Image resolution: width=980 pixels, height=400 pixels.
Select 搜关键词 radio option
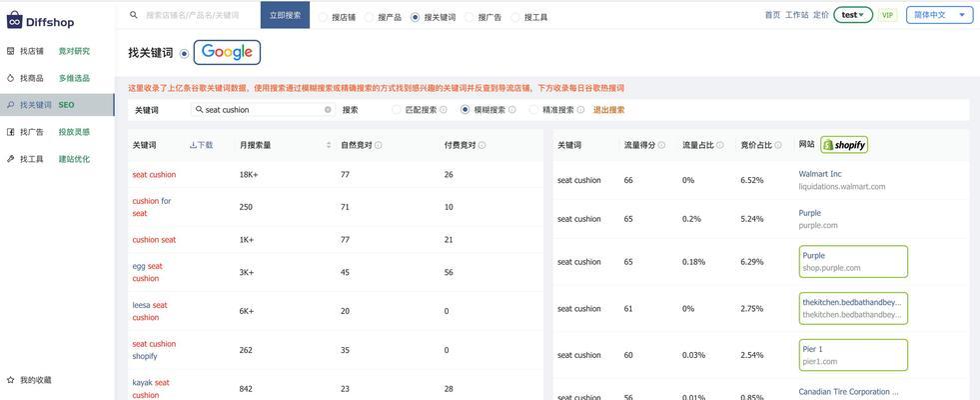click(415, 18)
